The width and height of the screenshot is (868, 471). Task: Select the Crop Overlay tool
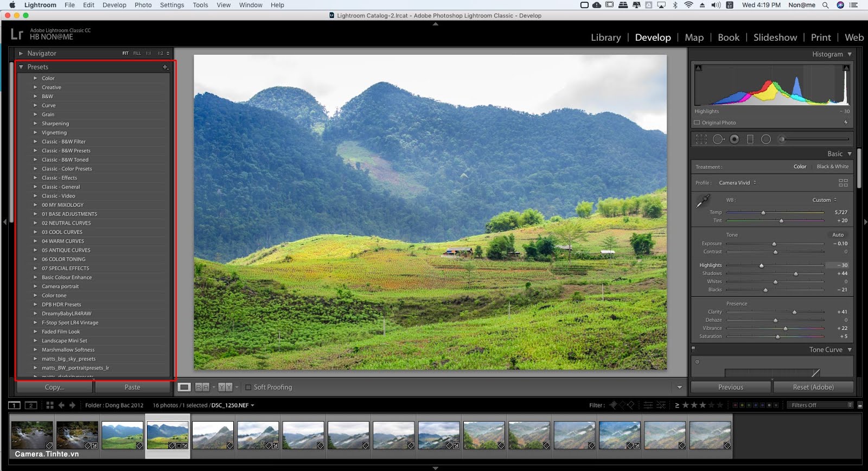[701, 139]
